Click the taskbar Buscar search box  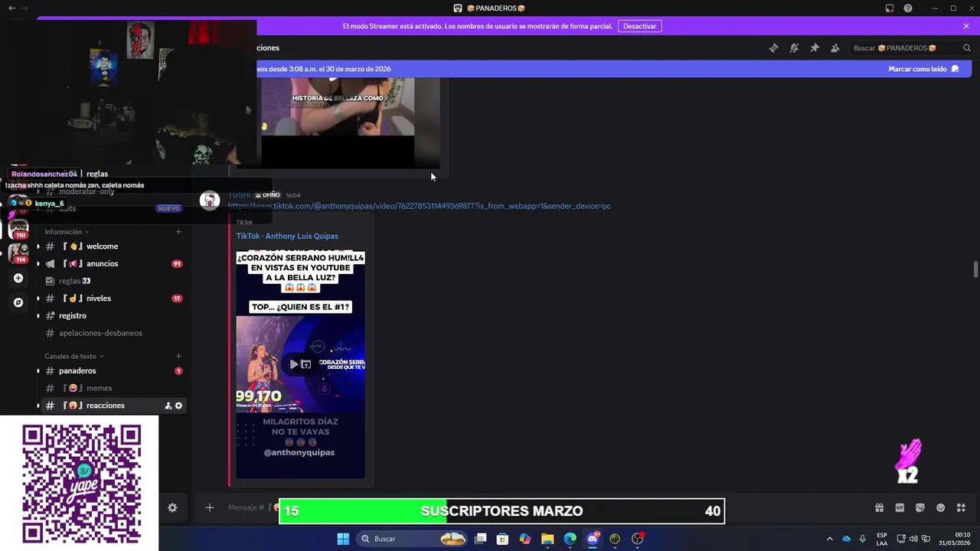pos(413,539)
